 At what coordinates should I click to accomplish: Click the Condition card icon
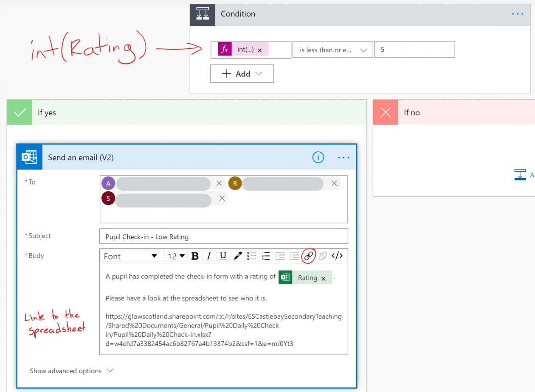click(203, 14)
